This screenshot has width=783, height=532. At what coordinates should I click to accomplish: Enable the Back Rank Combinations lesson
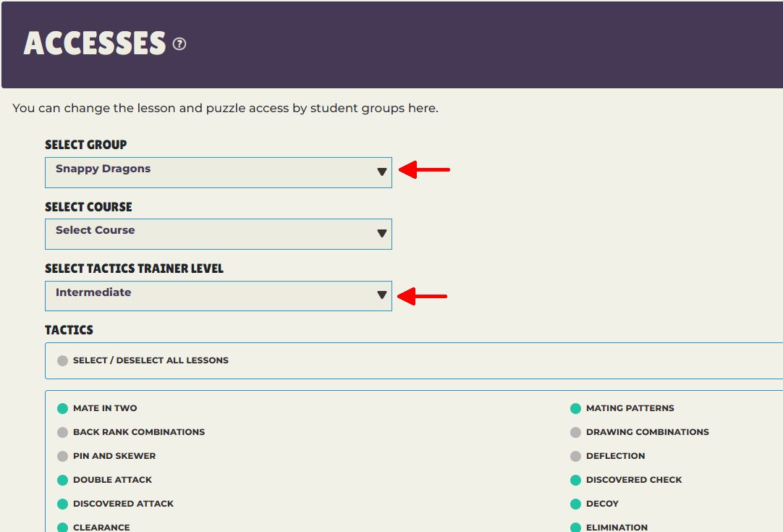click(x=63, y=432)
